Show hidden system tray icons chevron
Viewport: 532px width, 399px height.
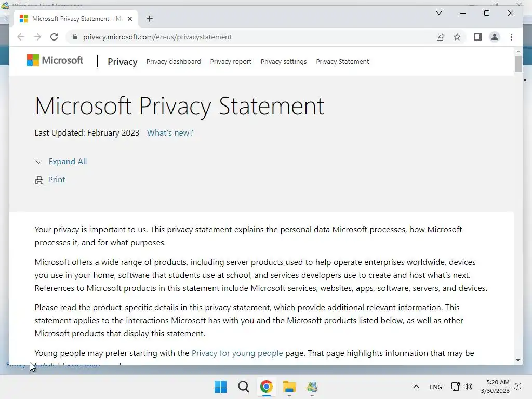tap(416, 387)
